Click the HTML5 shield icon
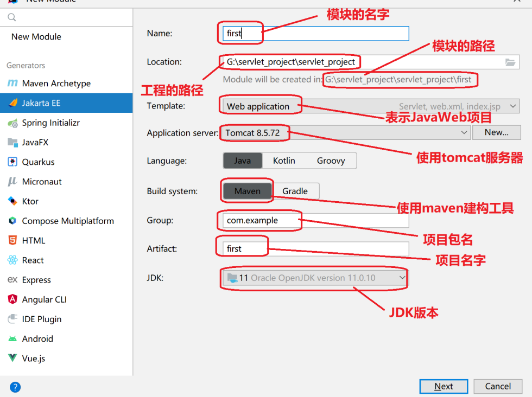 click(x=12, y=241)
